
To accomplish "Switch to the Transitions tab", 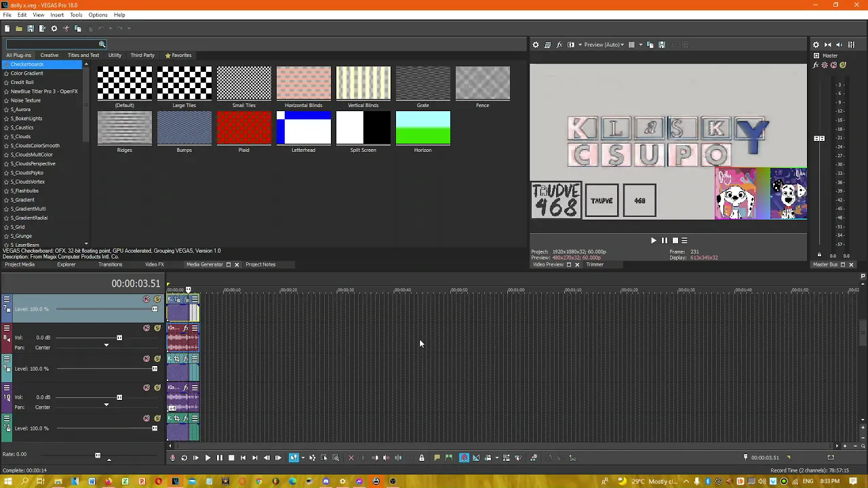I will 110,264.
